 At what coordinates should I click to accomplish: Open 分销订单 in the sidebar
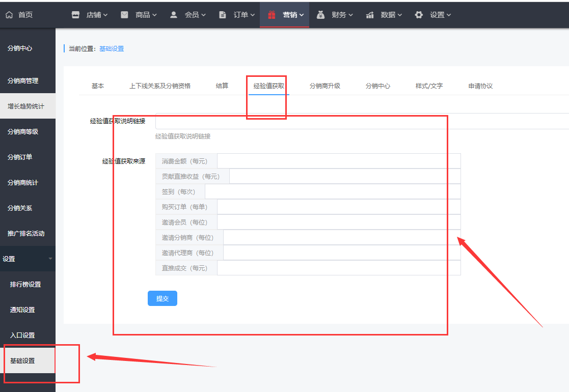click(x=20, y=157)
